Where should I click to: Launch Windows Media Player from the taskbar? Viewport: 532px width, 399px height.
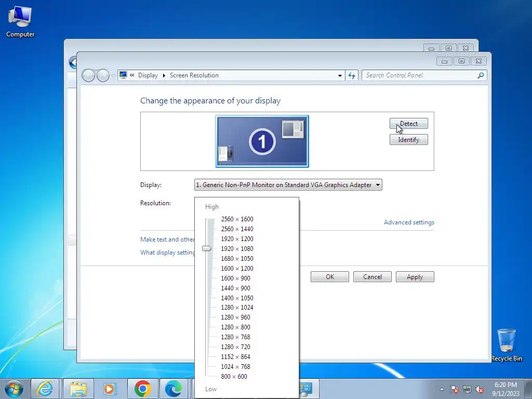(110, 389)
